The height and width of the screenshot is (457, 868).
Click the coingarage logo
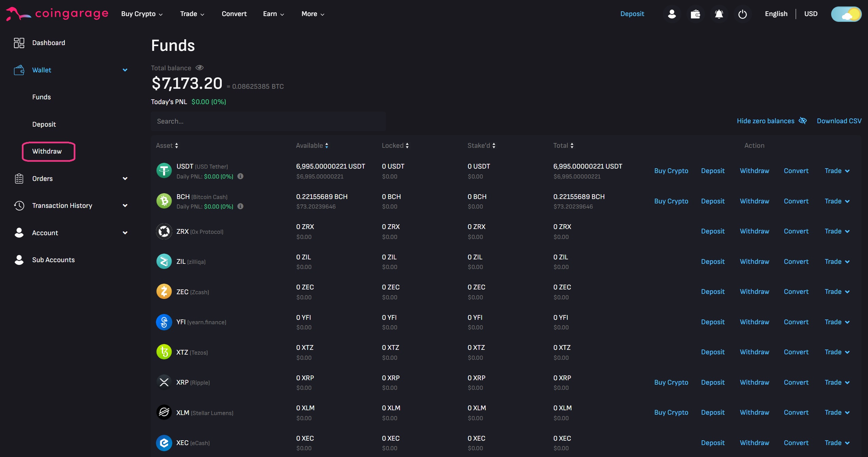coord(57,14)
